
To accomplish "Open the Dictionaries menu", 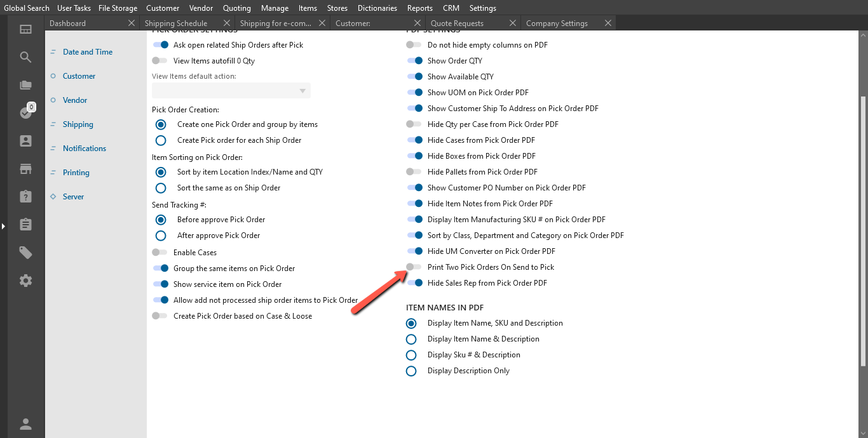I will click(377, 8).
